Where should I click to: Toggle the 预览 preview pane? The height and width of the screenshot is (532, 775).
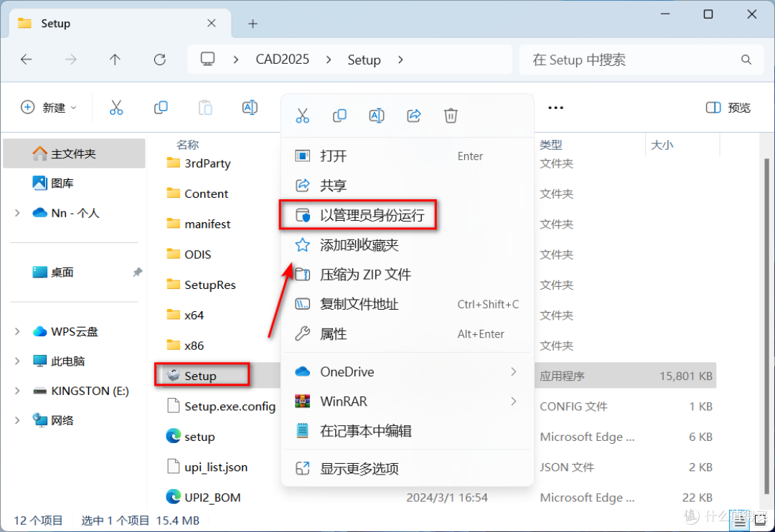(728, 108)
